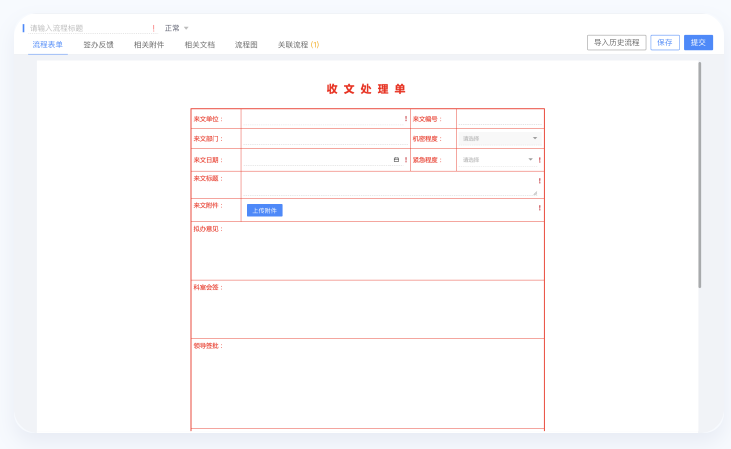
Task: Select the 相关文档 tab
Action: (200, 45)
